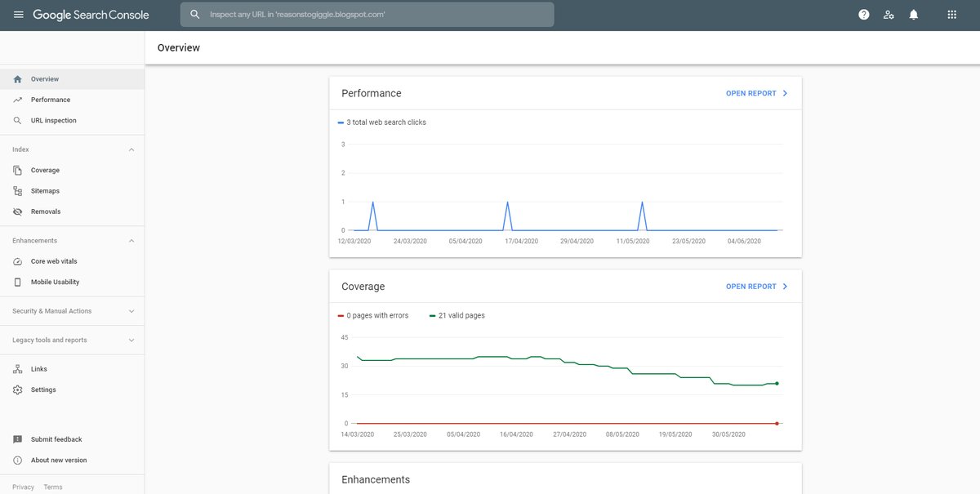This screenshot has height=494, width=980.
Task: Open Sitemaps in sidebar
Action: [x=72, y=191]
